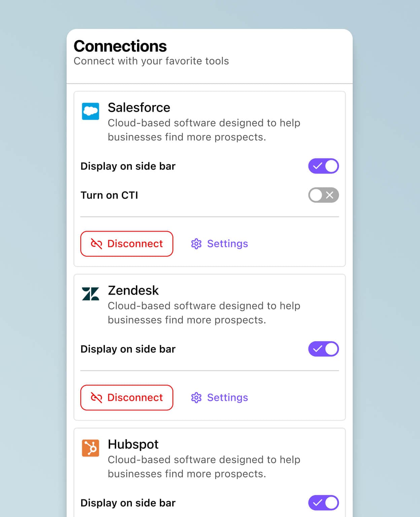
Task: Click the Turn on CTI label
Action: (109, 195)
